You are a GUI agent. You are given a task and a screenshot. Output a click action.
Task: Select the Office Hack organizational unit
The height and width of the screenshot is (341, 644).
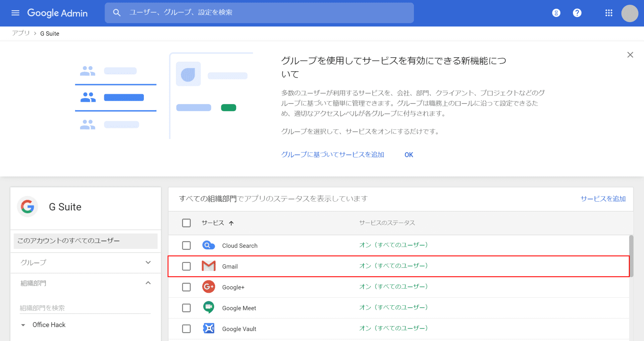49,325
